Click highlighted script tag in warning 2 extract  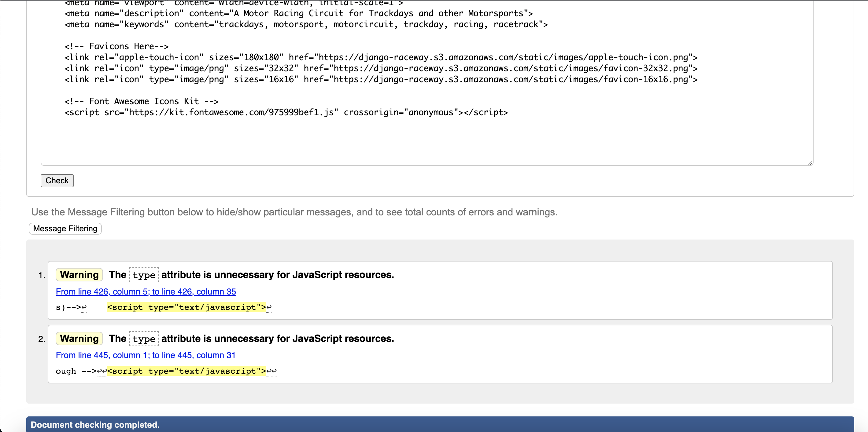point(187,371)
